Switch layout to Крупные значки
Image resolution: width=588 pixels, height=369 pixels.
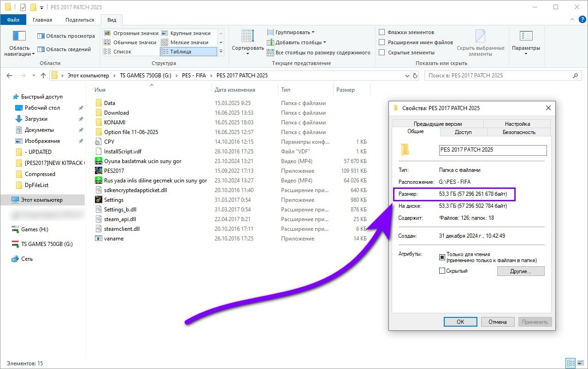tap(186, 33)
